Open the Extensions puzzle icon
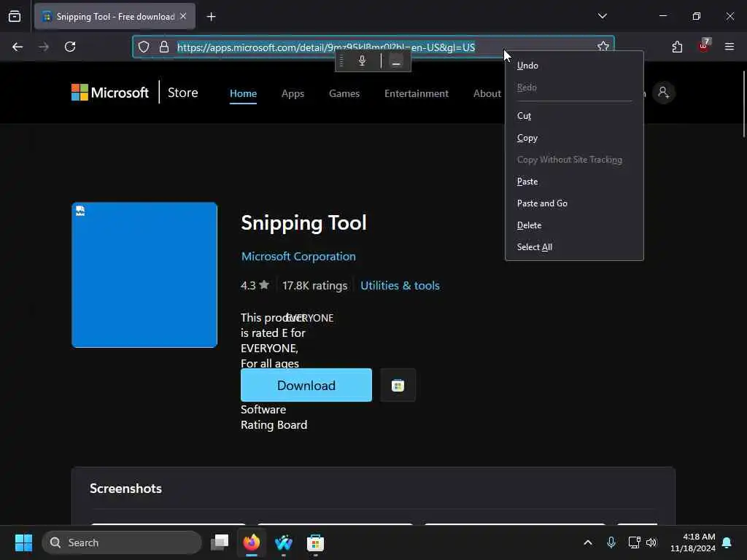 pyautogui.click(x=677, y=47)
